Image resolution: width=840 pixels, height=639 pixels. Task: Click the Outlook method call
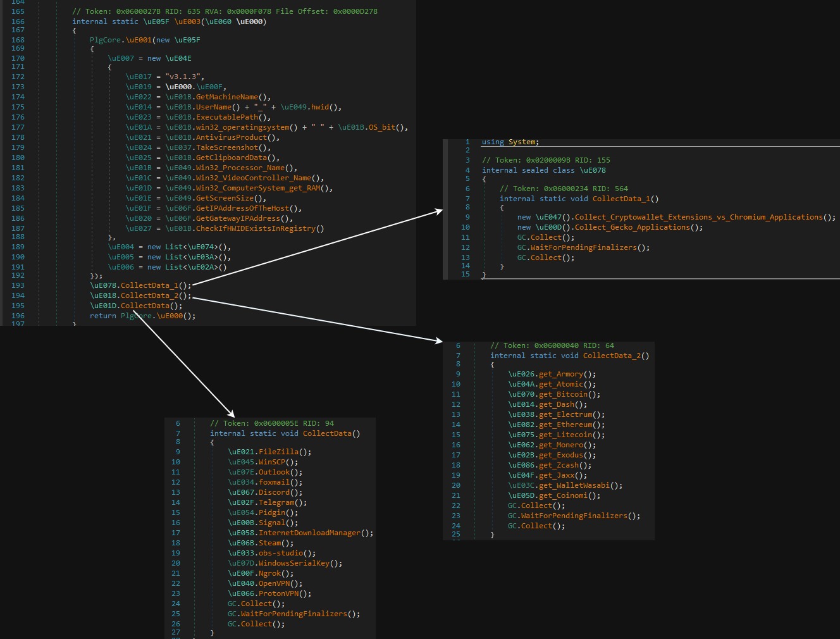[274, 472]
